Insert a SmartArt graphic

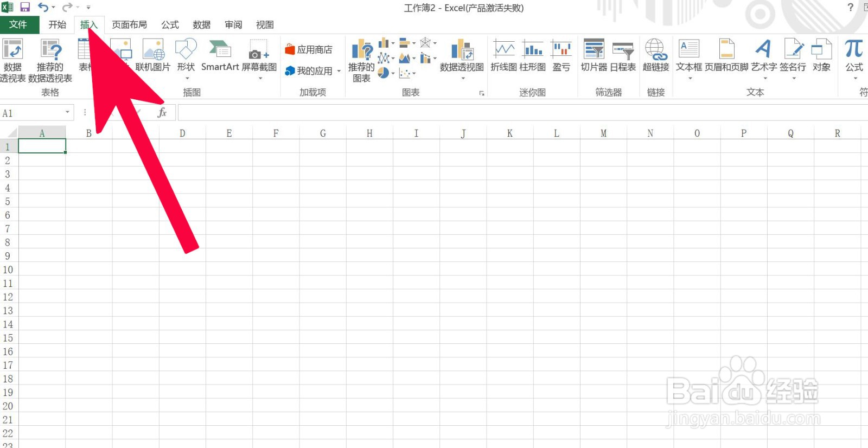(220, 56)
